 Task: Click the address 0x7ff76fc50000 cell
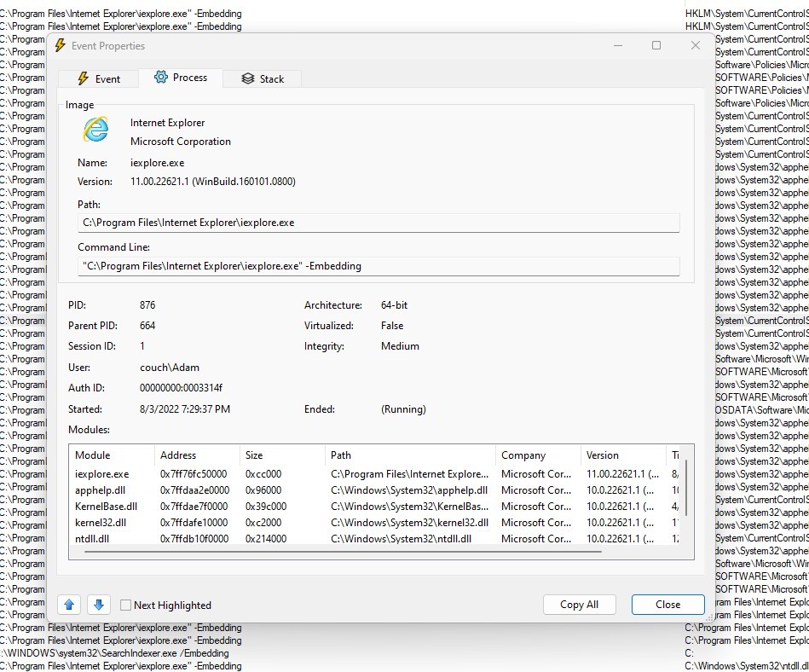pyautogui.click(x=194, y=474)
